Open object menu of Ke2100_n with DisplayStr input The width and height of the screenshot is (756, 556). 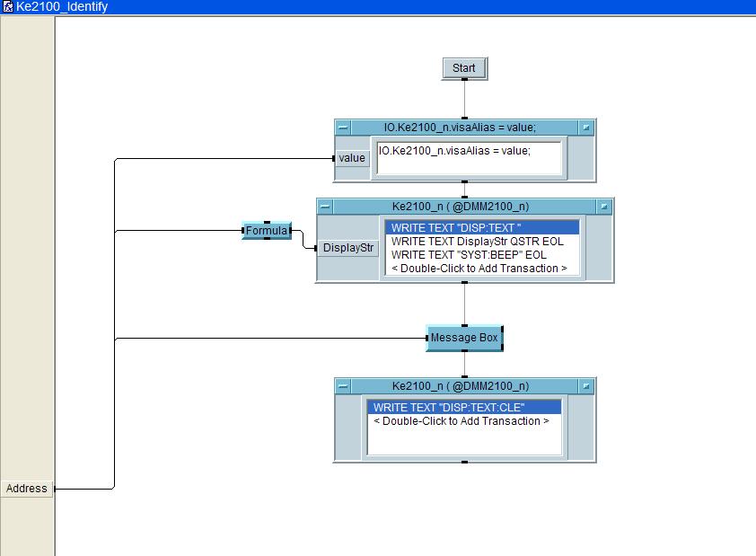[325, 207]
